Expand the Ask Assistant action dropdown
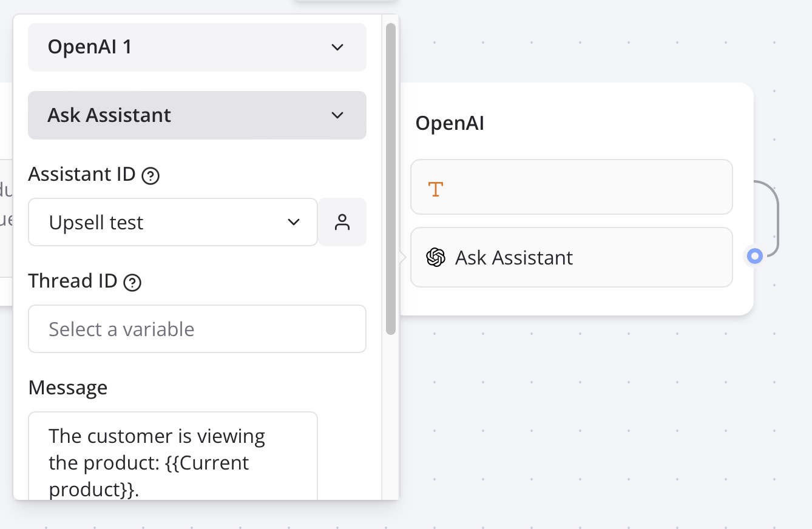This screenshot has height=529, width=812. coord(197,115)
